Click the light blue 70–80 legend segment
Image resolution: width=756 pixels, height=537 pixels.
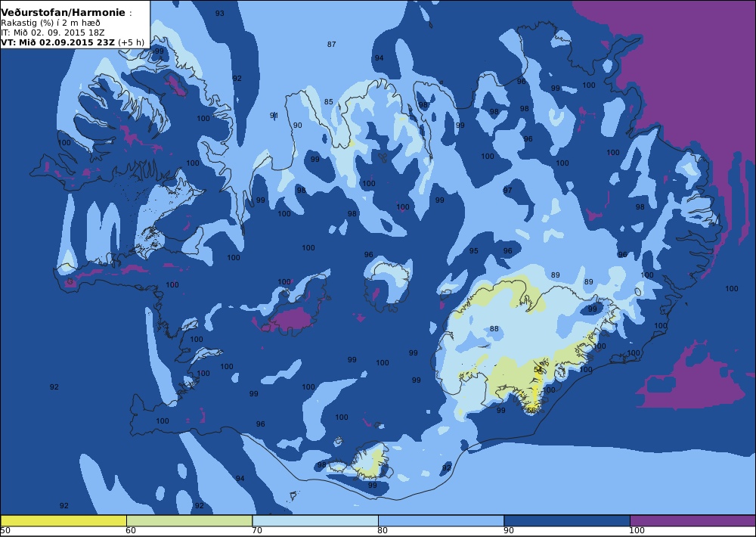[x=315, y=520]
